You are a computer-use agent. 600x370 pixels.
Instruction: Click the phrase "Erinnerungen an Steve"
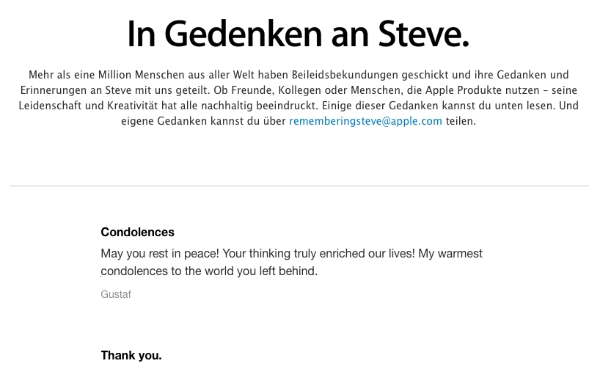[x=76, y=90]
